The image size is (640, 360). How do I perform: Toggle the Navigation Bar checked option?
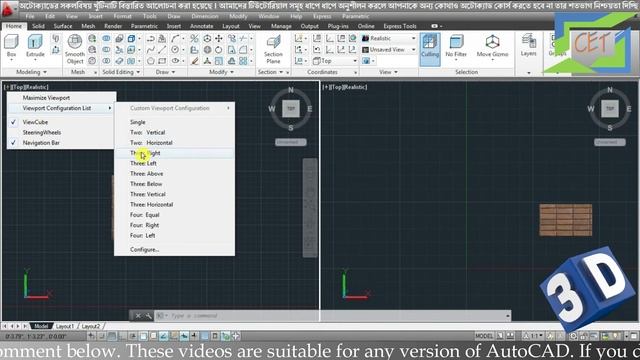pyautogui.click(x=60, y=143)
